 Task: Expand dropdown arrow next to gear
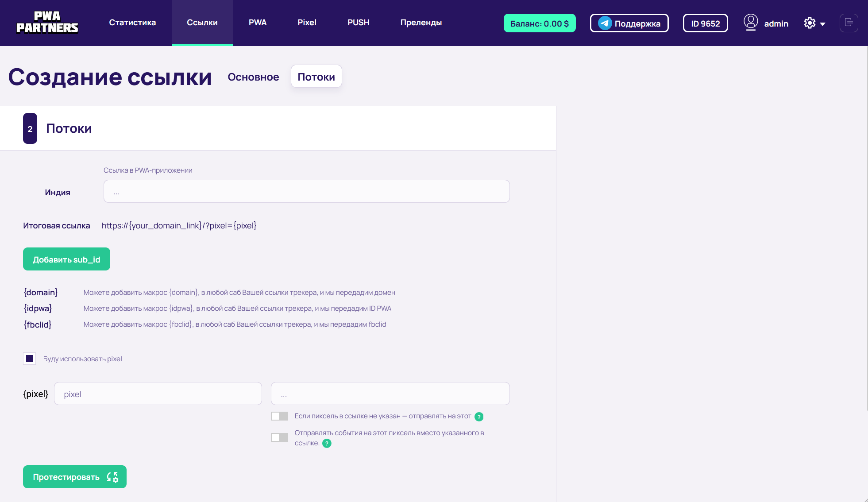pyautogui.click(x=823, y=24)
